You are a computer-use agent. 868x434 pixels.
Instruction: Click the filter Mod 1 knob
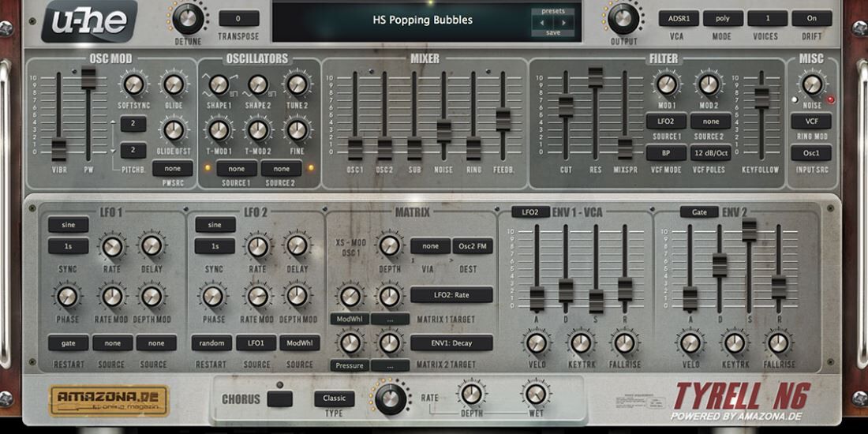pos(667,84)
